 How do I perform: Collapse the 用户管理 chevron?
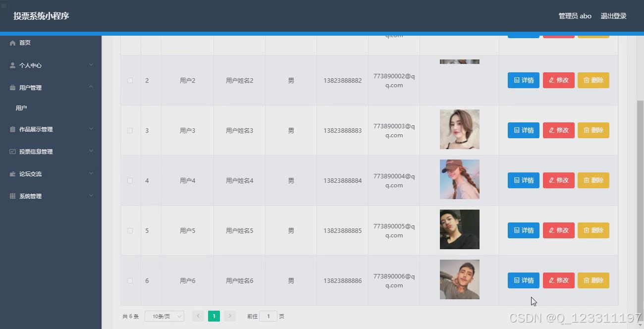[x=91, y=87]
